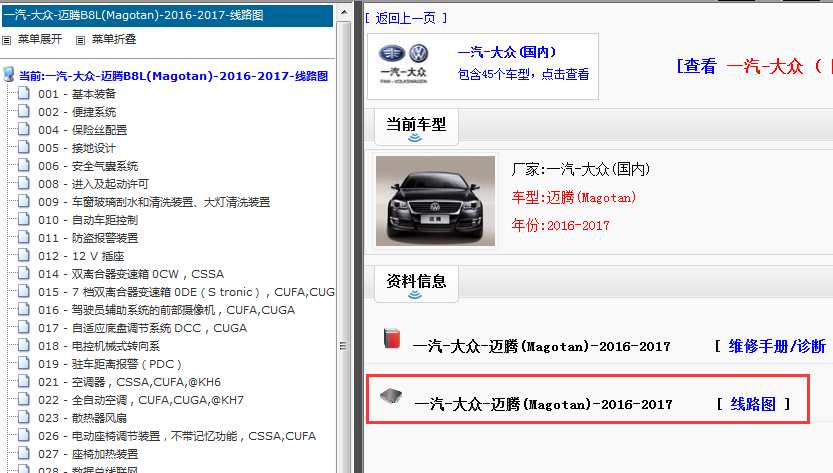
Task: Click the page icon for 027 - 座椅加热装置
Action: click(23, 453)
